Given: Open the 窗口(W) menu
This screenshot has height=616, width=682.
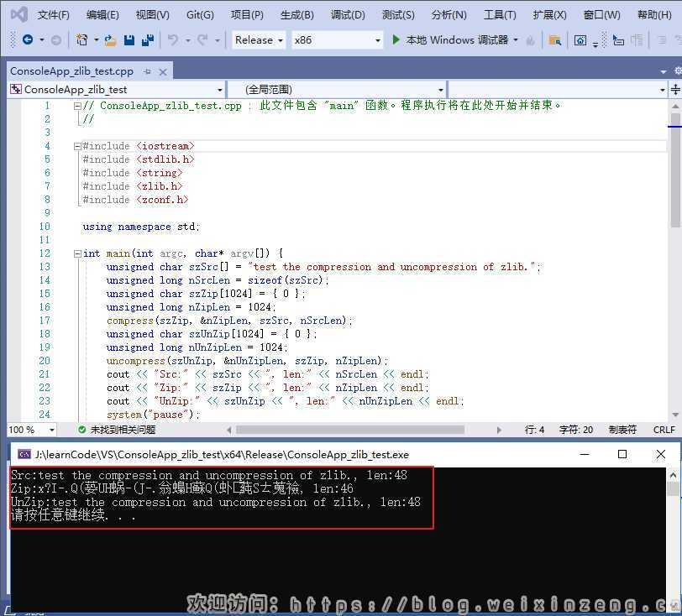Looking at the screenshot, I should coord(601,15).
